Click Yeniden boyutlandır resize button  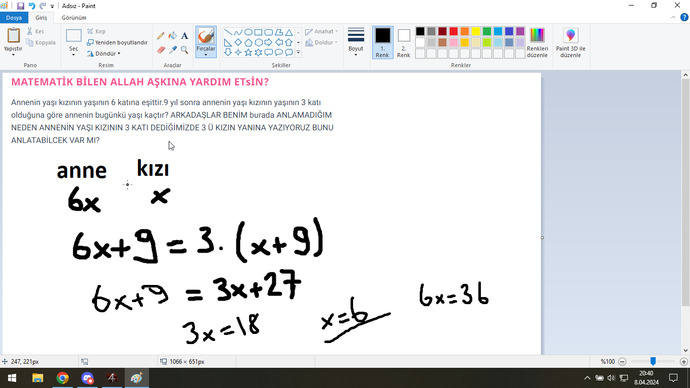(117, 43)
